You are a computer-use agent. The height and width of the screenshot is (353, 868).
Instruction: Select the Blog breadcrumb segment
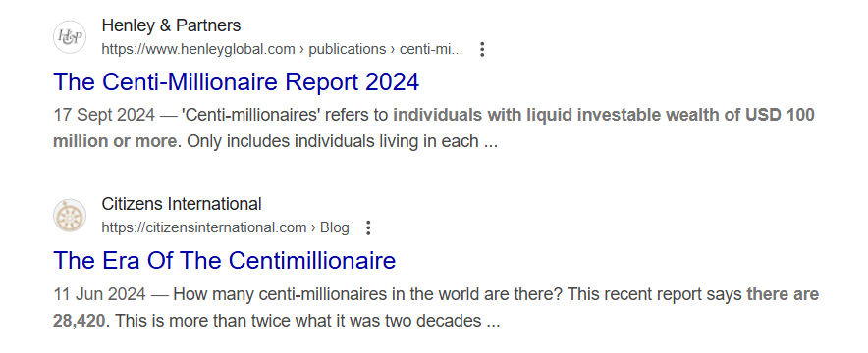click(335, 227)
